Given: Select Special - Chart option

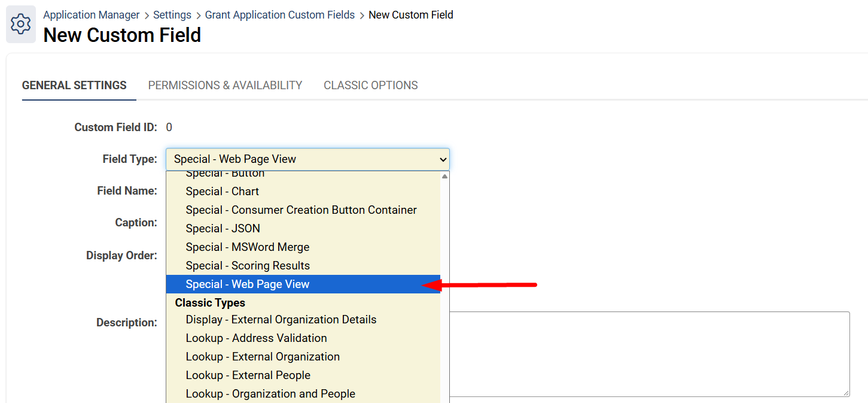Looking at the screenshot, I should [x=303, y=192].
